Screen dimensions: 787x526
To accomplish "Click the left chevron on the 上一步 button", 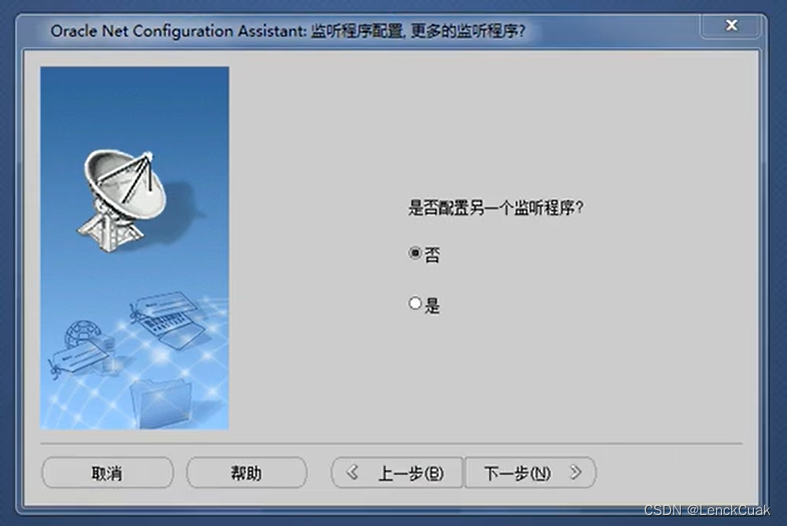I will coord(352,472).
